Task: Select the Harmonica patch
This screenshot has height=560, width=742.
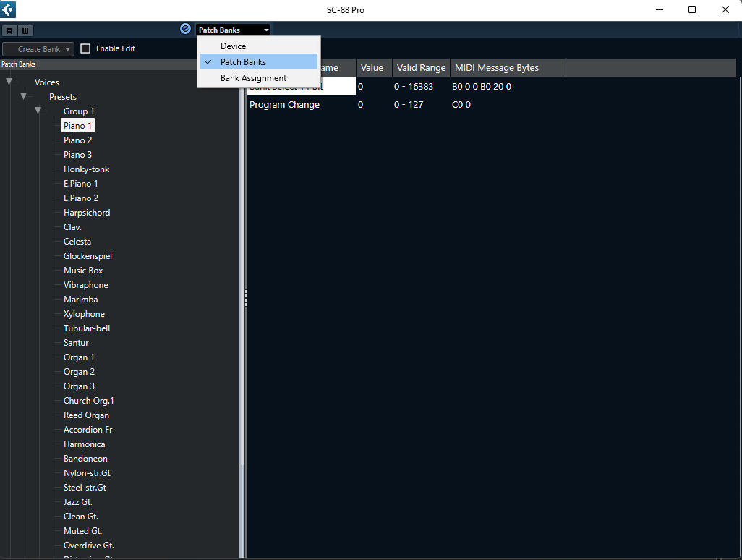Action: point(84,444)
